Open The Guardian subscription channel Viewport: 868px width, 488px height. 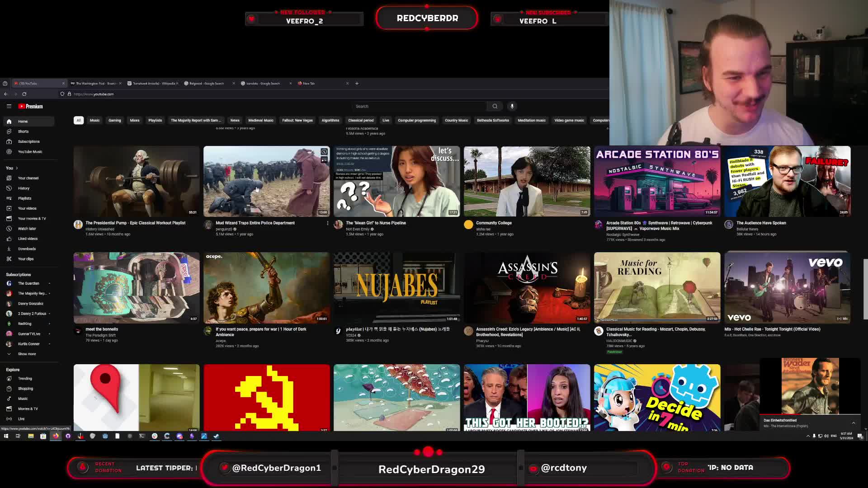coord(28,283)
